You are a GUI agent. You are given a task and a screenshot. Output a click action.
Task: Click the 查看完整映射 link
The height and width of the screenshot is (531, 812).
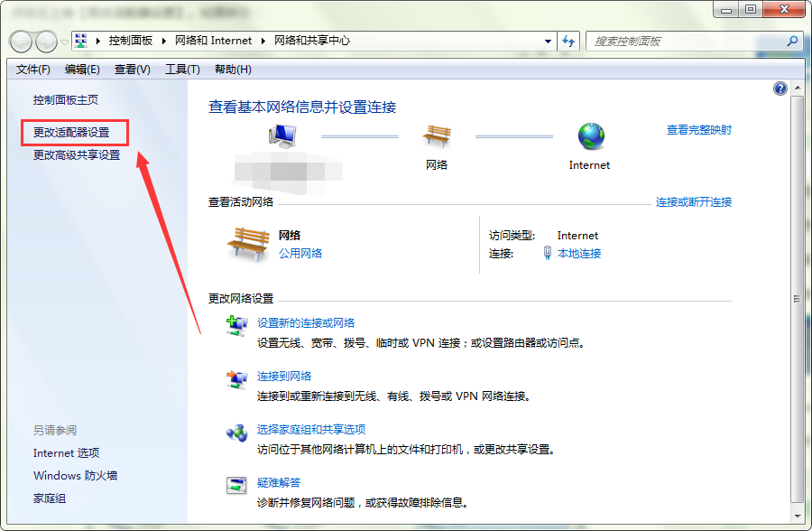(x=698, y=130)
